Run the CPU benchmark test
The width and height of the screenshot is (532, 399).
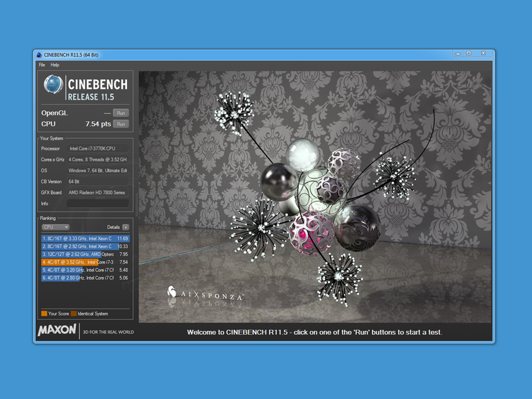(121, 124)
